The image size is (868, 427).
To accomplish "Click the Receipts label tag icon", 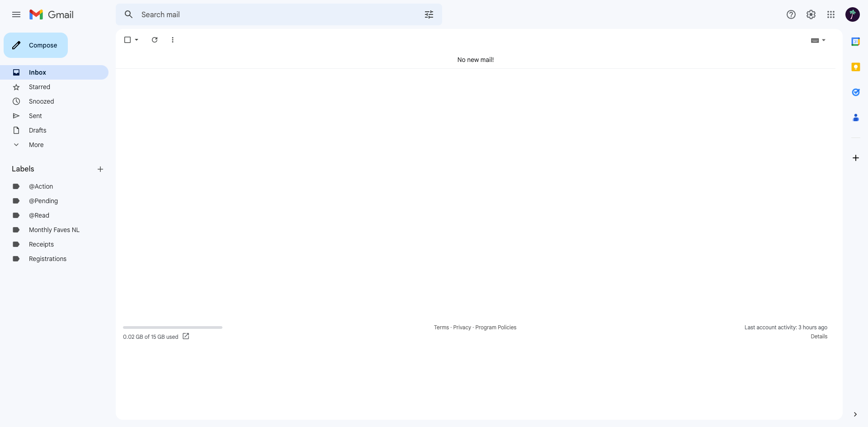I will pos(16,244).
